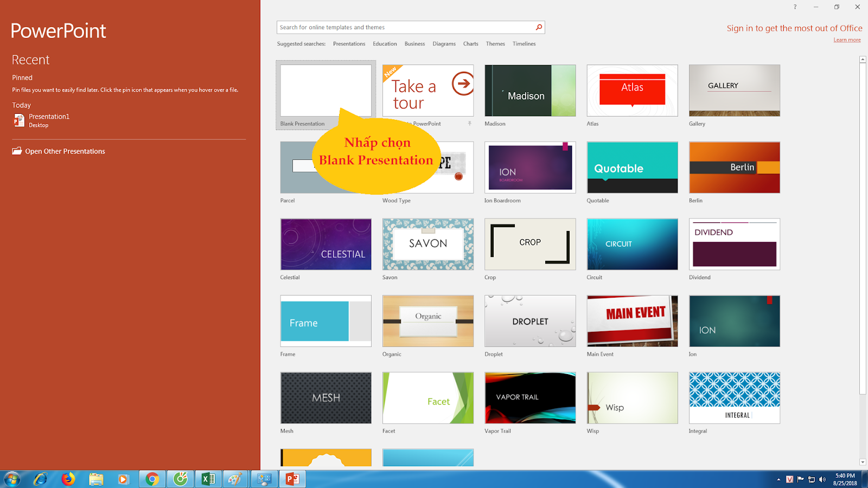Search suggested term Presentations
Screen dimensions: 868x488
pyautogui.click(x=349, y=44)
